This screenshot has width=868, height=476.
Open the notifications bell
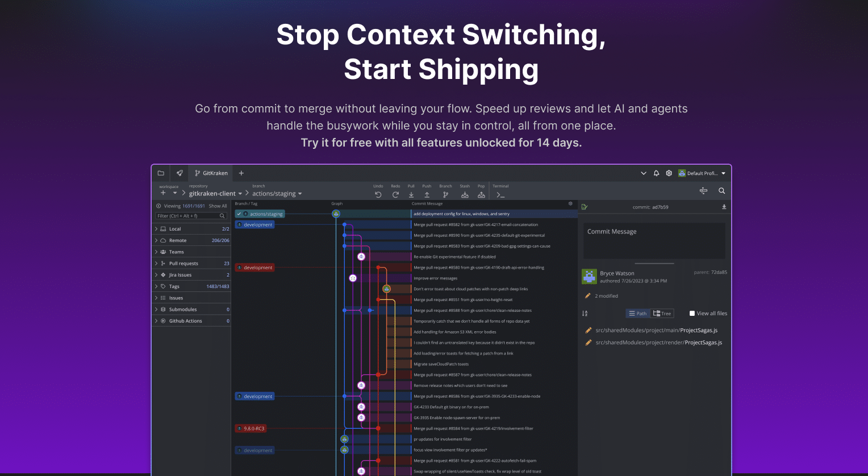(x=657, y=173)
